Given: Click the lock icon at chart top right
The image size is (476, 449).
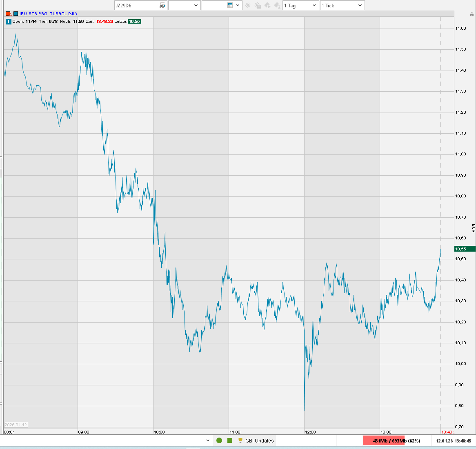Looking at the screenshot, I should (x=472, y=14).
